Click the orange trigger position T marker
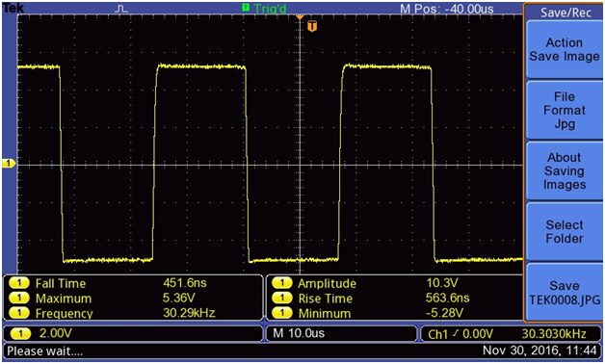 point(312,26)
